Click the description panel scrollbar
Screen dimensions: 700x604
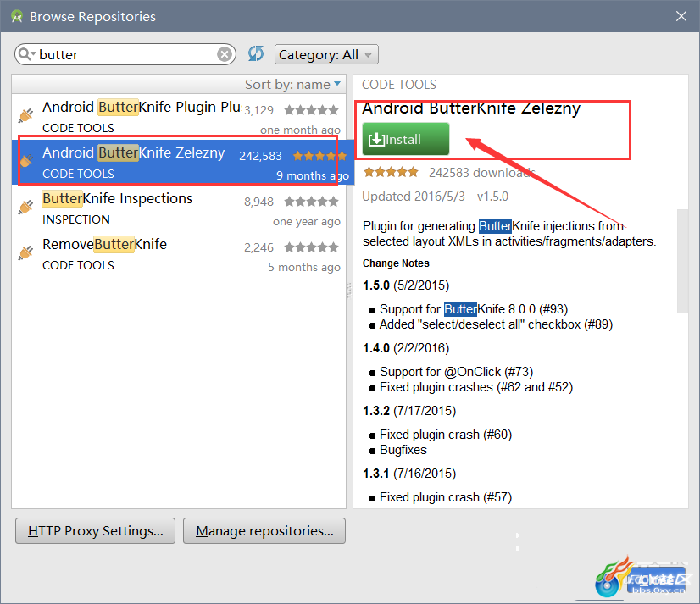pos(682,261)
